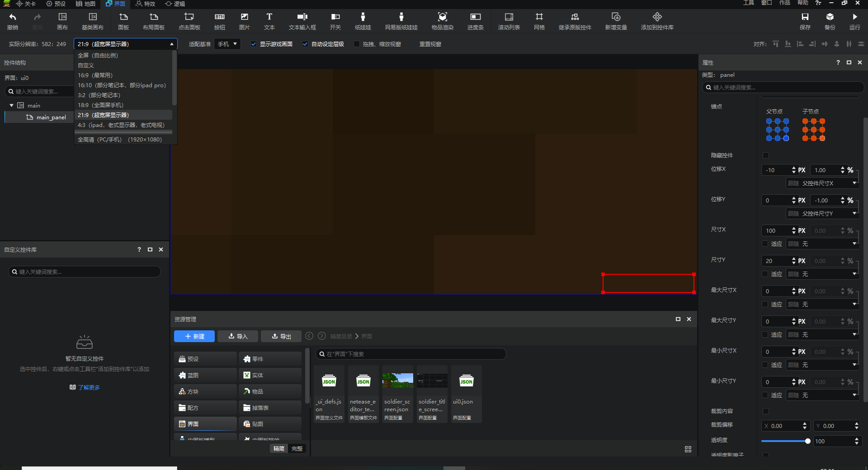The image size is (868, 470).
Task: Insert a 纸娃娃 paper doll control
Action: [x=363, y=17]
